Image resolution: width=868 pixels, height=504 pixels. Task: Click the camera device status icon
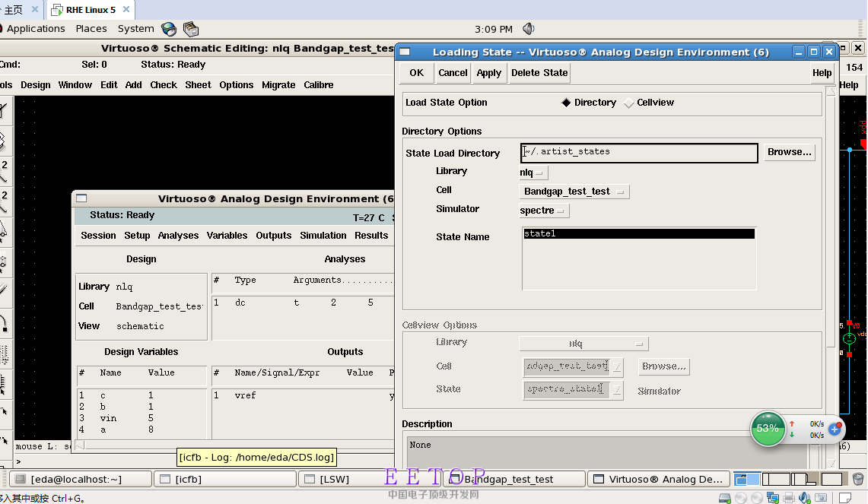[x=822, y=498]
